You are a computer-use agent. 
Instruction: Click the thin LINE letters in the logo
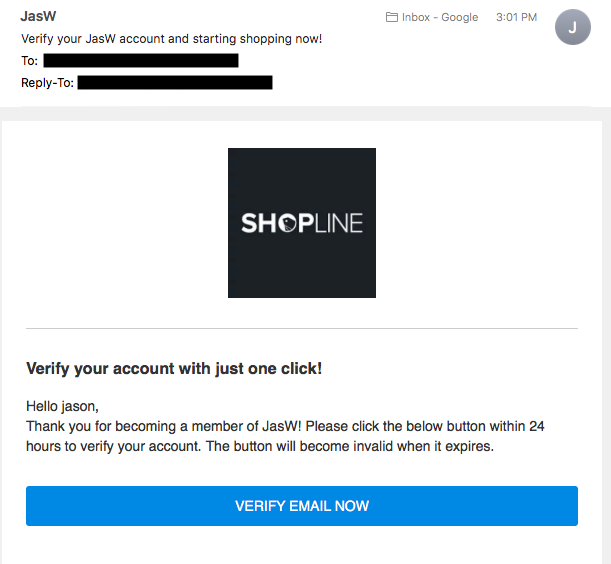[x=339, y=223]
